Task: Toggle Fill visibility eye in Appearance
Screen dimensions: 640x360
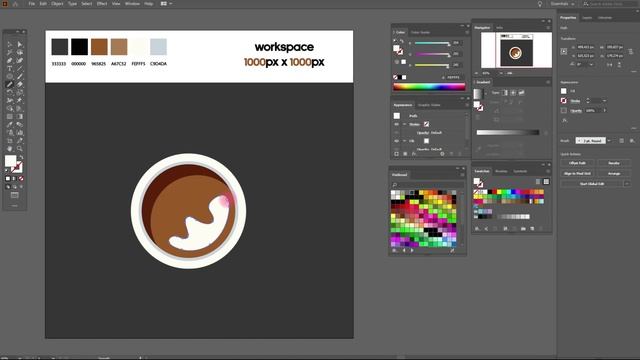Action: pos(396,141)
